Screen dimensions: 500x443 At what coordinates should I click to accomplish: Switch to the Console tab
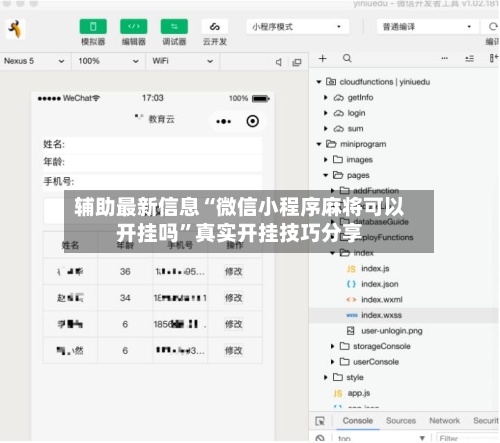pyautogui.click(x=357, y=421)
